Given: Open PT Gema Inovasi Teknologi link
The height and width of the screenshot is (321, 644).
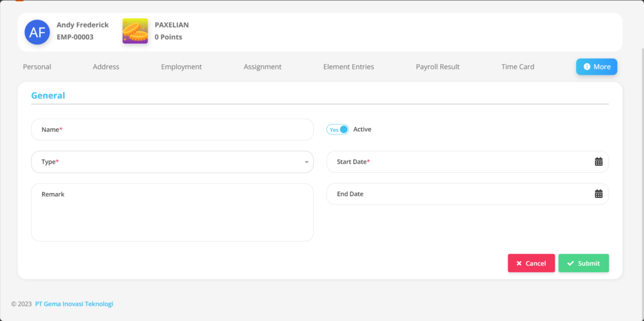Looking at the screenshot, I should tap(74, 304).
